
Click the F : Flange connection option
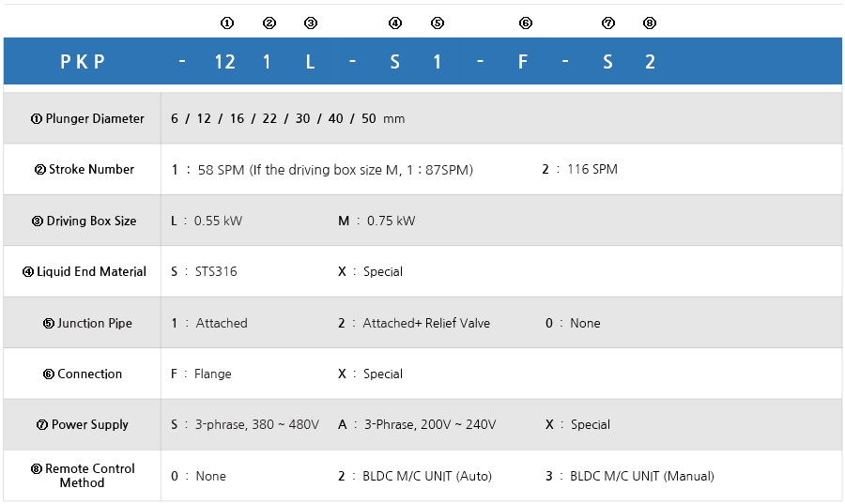click(201, 374)
